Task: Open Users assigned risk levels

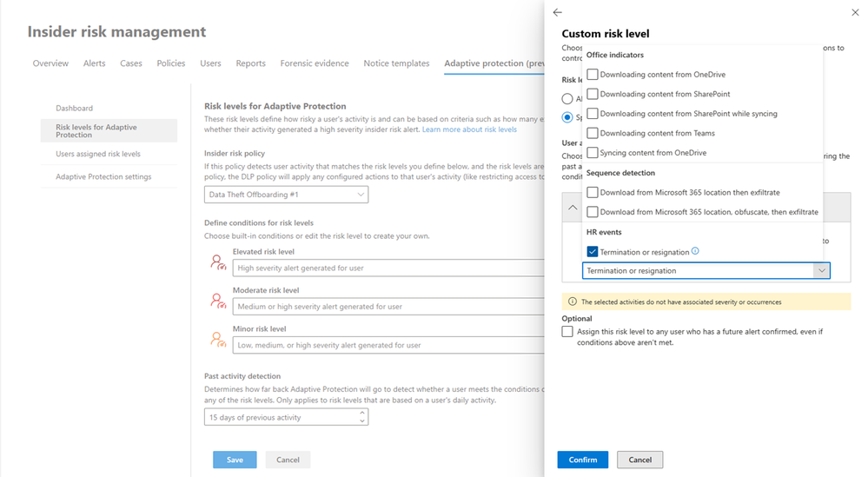Action: (98, 154)
